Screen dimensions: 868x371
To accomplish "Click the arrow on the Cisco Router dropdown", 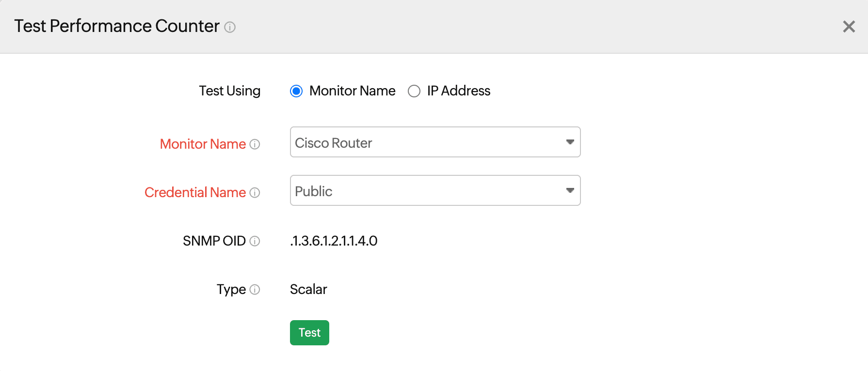I will click(x=570, y=142).
